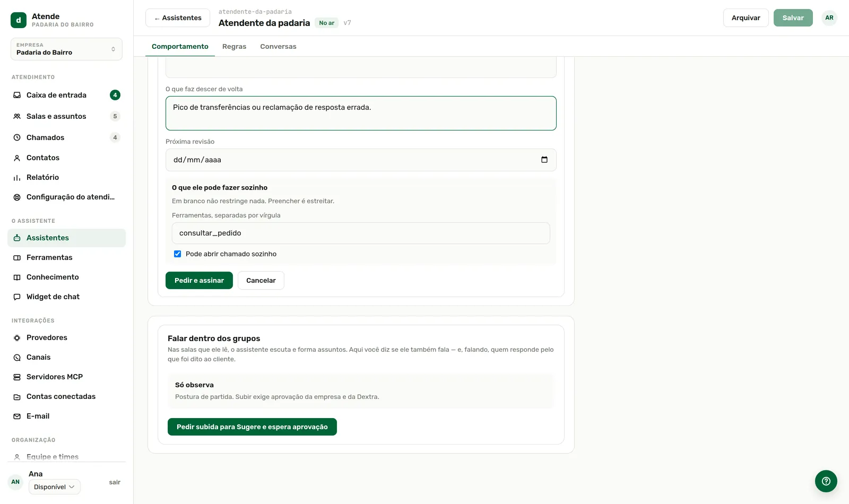Go to the Conversas tab

278,47
